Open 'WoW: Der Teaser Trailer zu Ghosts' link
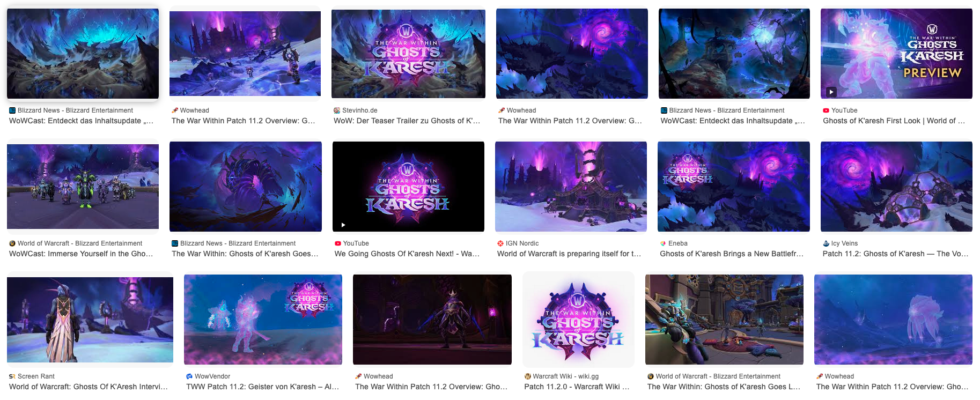Screen dimensions: 980x400 (407, 121)
